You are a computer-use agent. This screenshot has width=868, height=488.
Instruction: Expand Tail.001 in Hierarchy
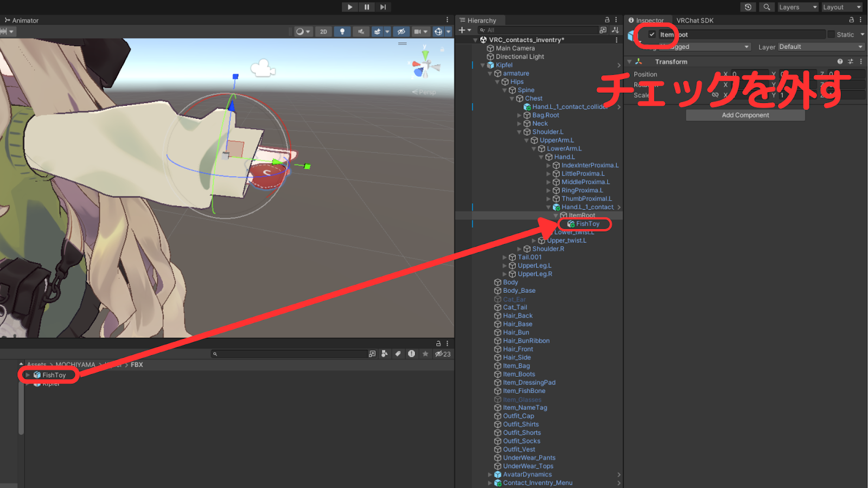point(505,258)
